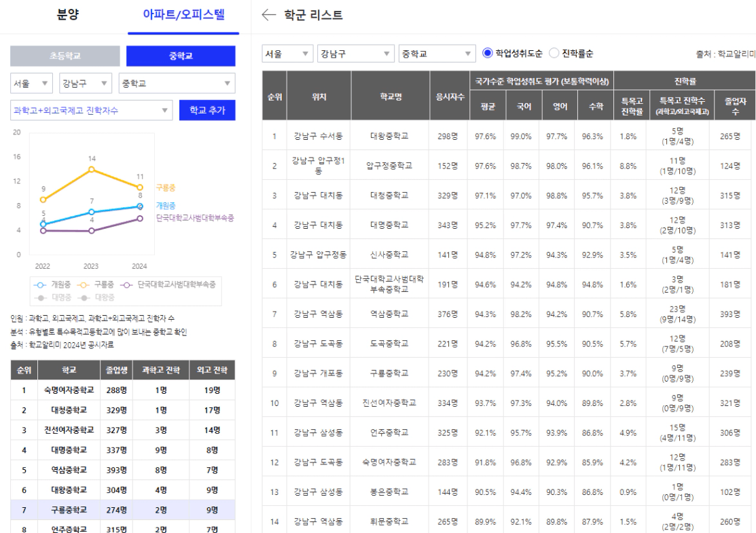Screen dimensions: 756x533
Task: Click 숙명여자중학교 row in left ranking table
Action: click(123, 390)
